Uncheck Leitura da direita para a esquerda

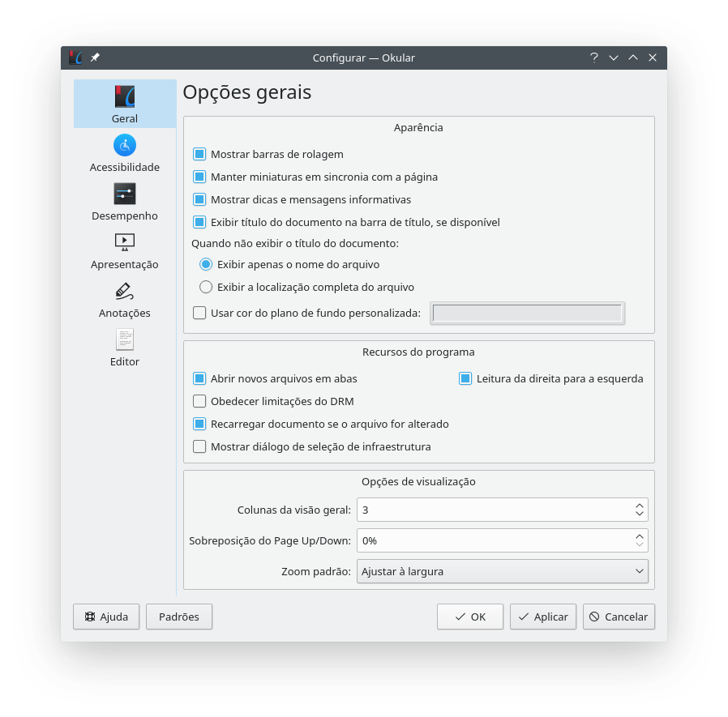(465, 378)
